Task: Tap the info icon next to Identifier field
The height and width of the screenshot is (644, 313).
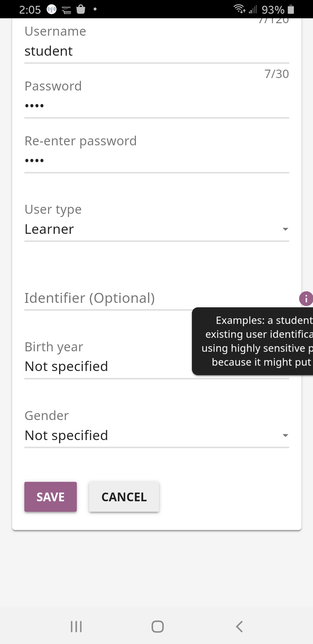Action: [306, 299]
